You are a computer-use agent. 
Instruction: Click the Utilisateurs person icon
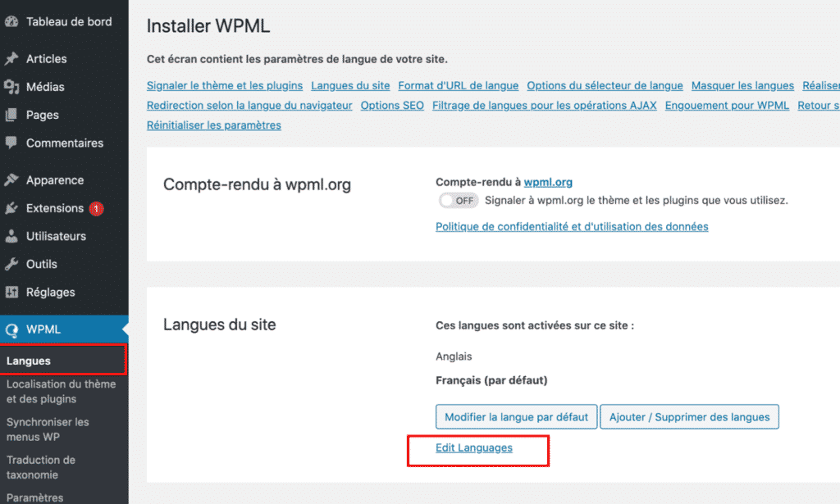11,236
